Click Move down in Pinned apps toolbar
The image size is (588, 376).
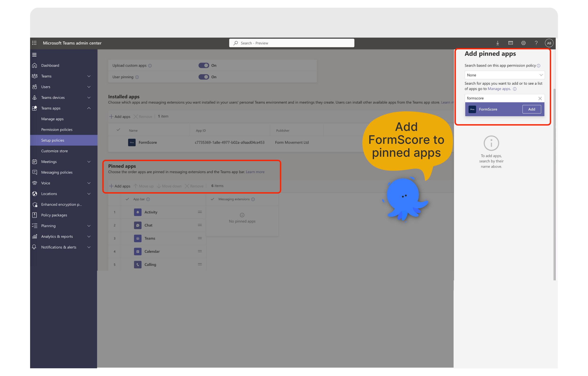pyautogui.click(x=169, y=186)
